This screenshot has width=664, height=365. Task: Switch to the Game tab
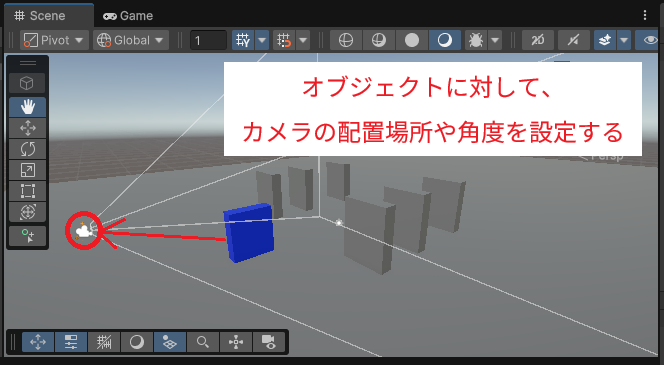click(x=128, y=16)
